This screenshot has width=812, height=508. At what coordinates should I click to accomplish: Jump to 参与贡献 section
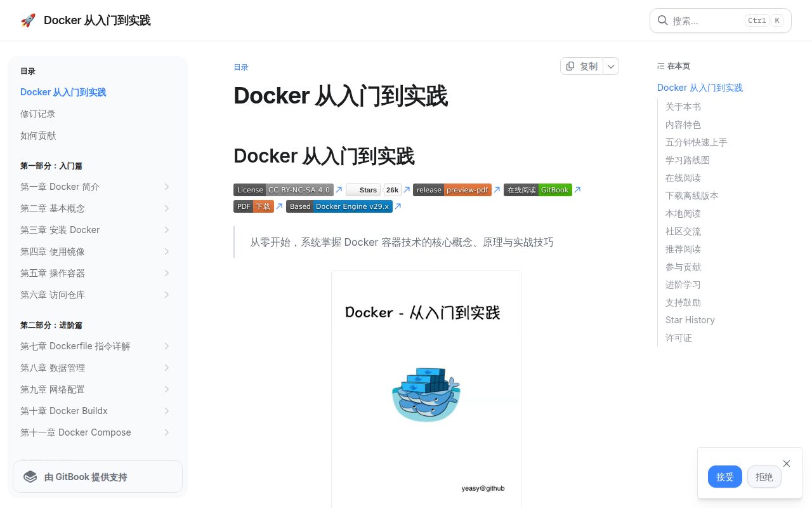point(683,267)
